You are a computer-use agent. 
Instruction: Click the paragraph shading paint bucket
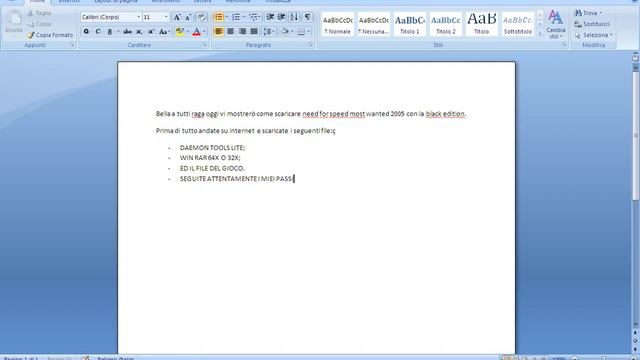click(x=285, y=31)
